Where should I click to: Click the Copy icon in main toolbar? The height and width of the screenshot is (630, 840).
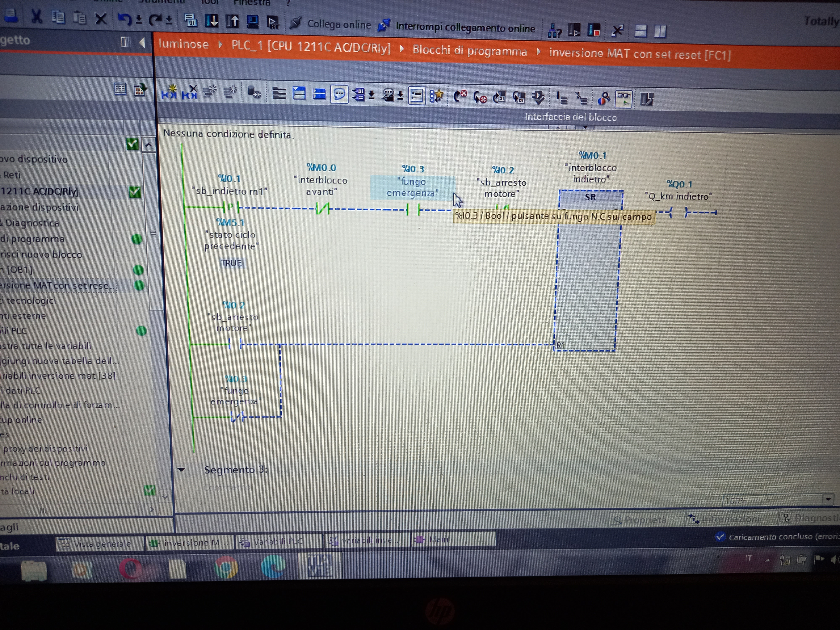point(58,17)
